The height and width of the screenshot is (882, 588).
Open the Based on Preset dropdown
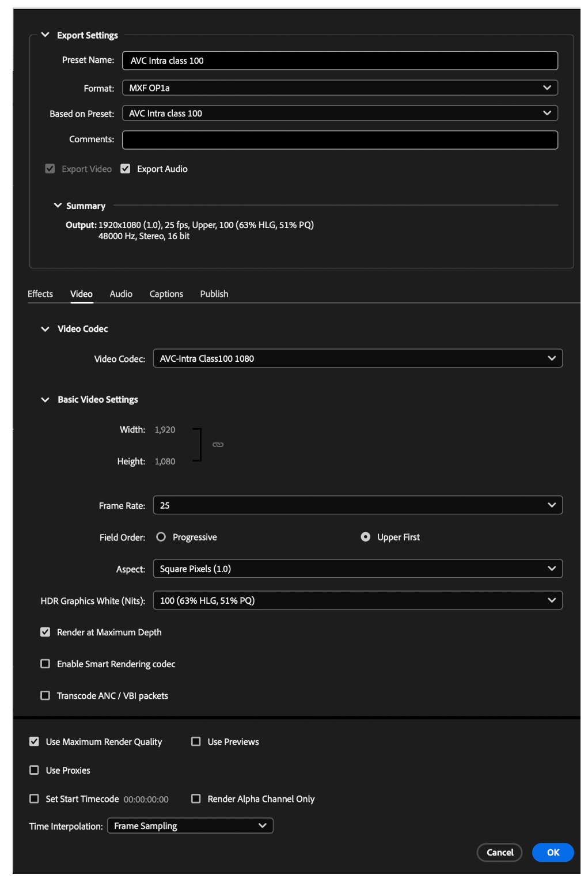[340, 113]
